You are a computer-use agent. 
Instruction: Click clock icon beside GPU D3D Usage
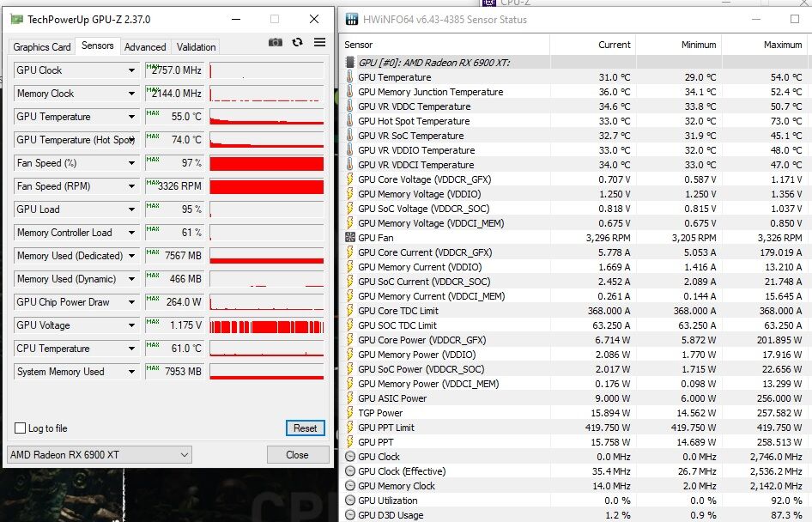350,515
